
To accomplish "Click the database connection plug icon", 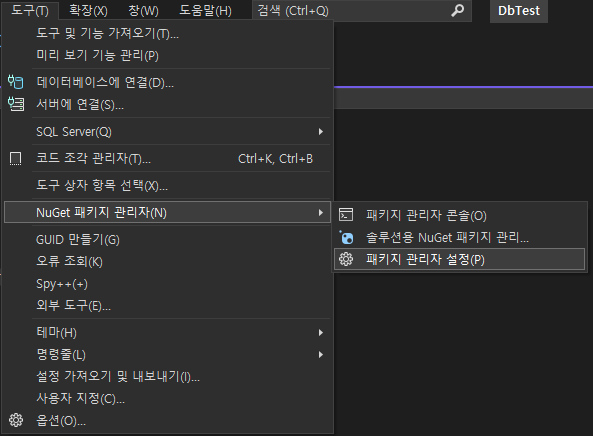I will pos(16,82).
